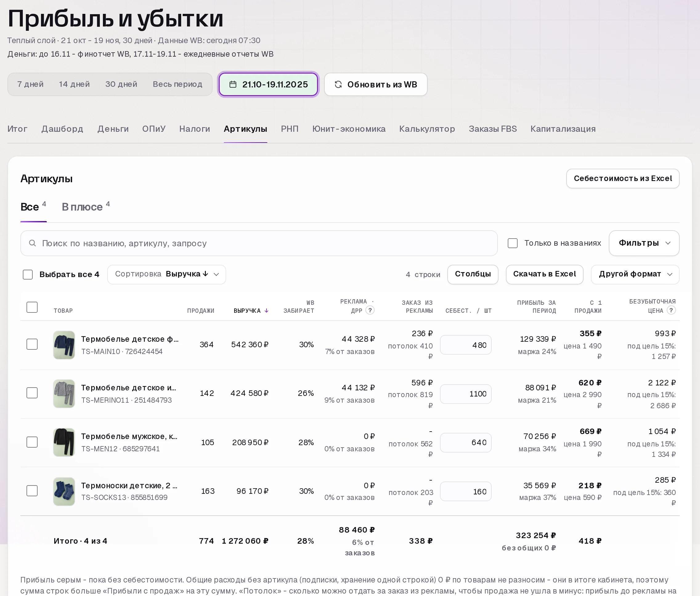Image resolution: width=700 pixels, height=596 pixels.
Task: Open thumbnail of TS-MERINO11 product
Action: point(64,393)
